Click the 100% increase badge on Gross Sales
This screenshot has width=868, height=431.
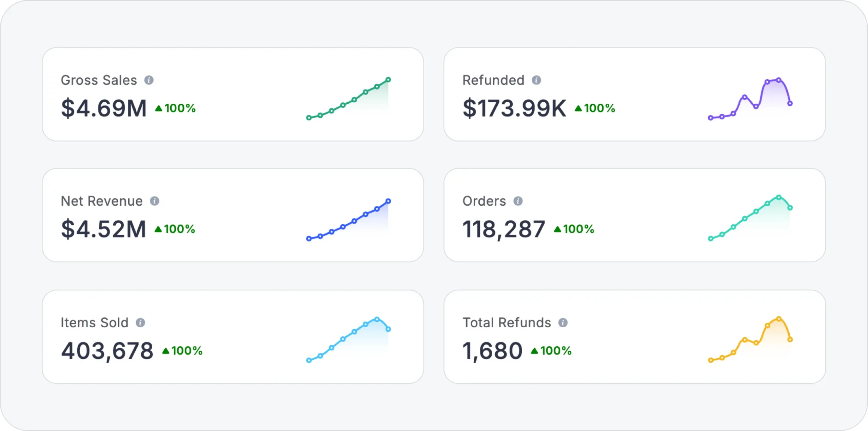[x=176, y=108]
